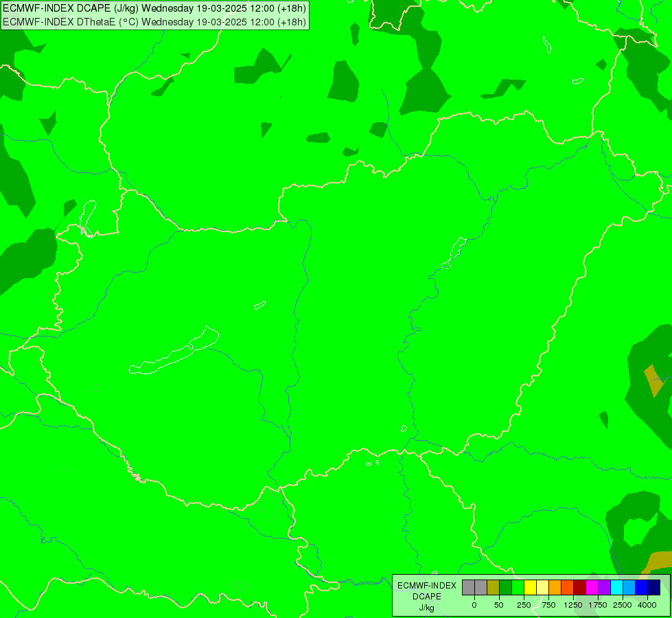Pick the purple legend swatch
Viewport: 672px width, 618px height.
[605, 588]
